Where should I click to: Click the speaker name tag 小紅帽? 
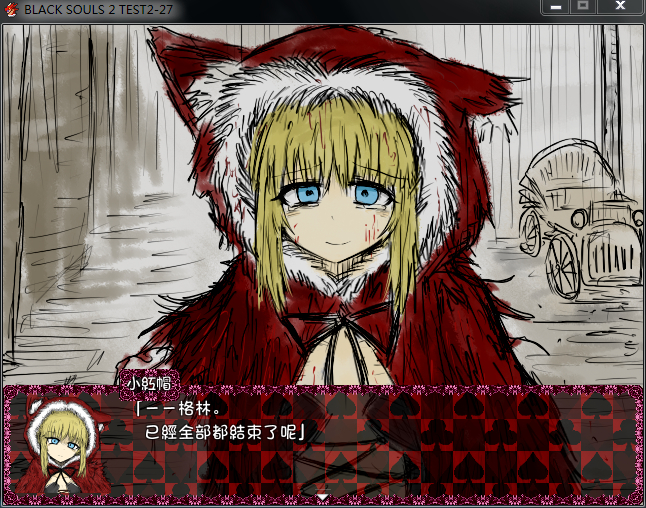coord(149,384)
